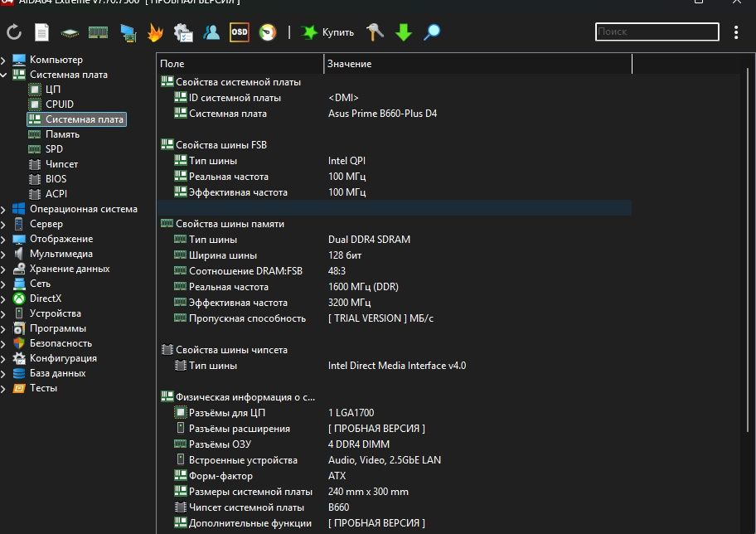The image size is (756, 534).
Task: Open the Report document icon in toolbar
Action: (x=42, y=32)
